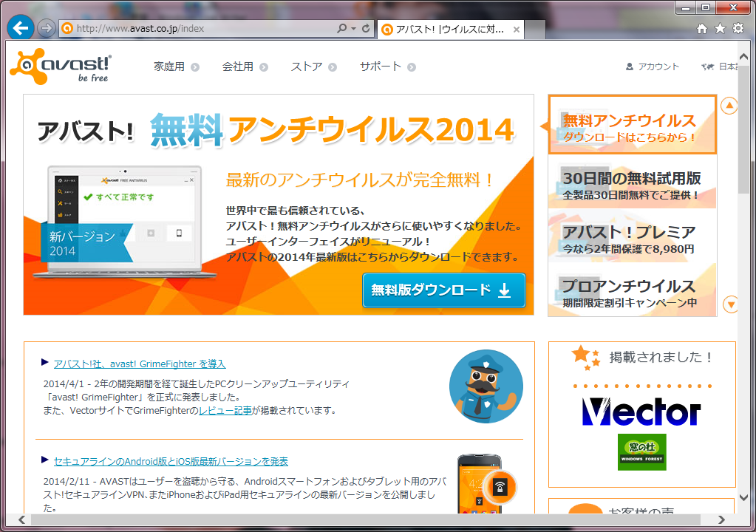The width and height of the screenshot is (756, 532).
Task: Click the vertical scrollbar down arrow
Action: click(743, 497)
